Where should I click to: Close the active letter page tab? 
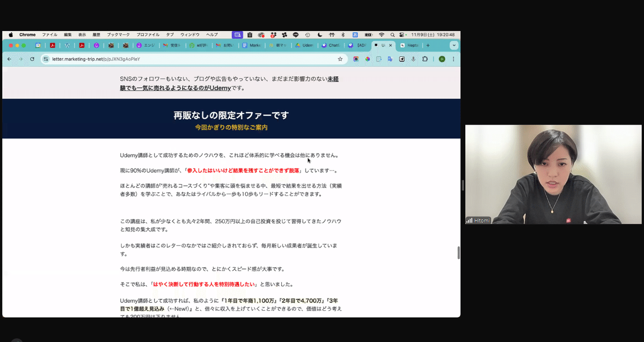pyautogui.click(x=390, y=46)
